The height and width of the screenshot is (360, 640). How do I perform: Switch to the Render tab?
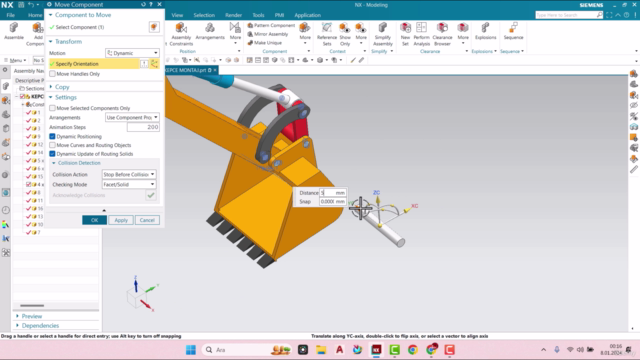(x=233, y=15)
